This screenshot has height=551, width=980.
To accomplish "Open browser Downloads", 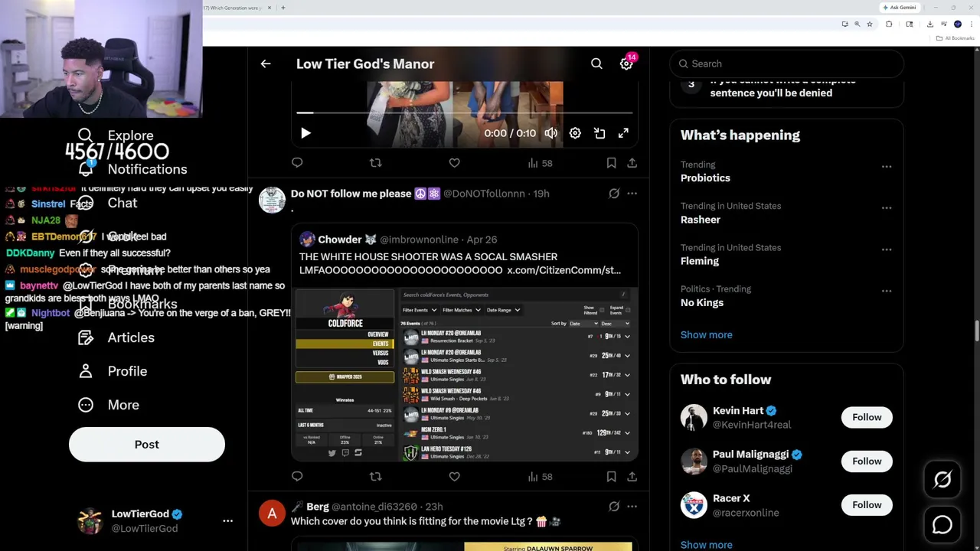I will (930, 24).
